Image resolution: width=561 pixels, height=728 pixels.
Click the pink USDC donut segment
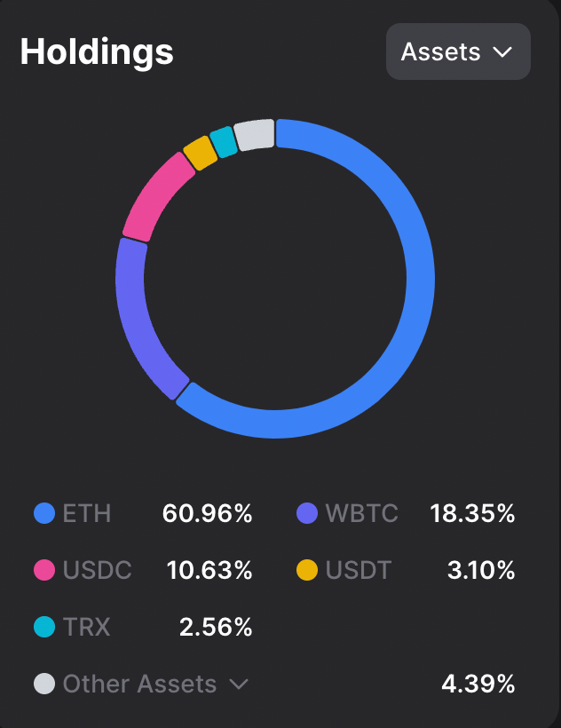pyautogui.click(x=156, y=197)
